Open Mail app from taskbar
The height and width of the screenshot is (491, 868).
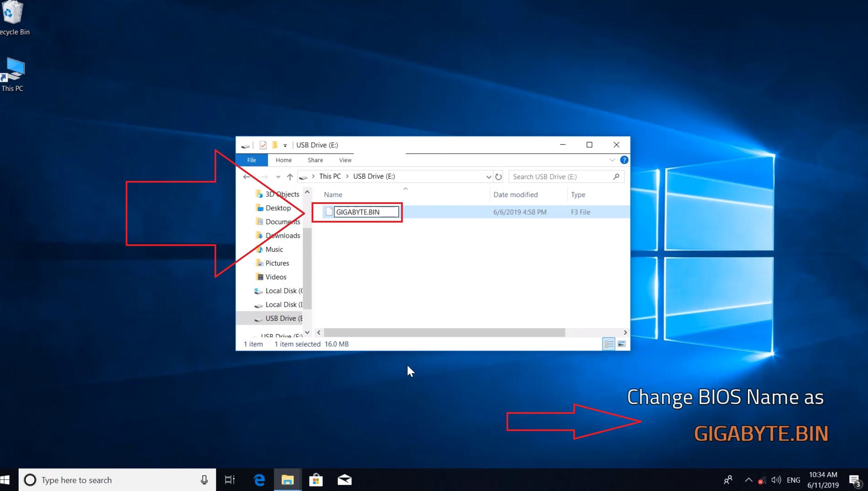pos(344,480)
